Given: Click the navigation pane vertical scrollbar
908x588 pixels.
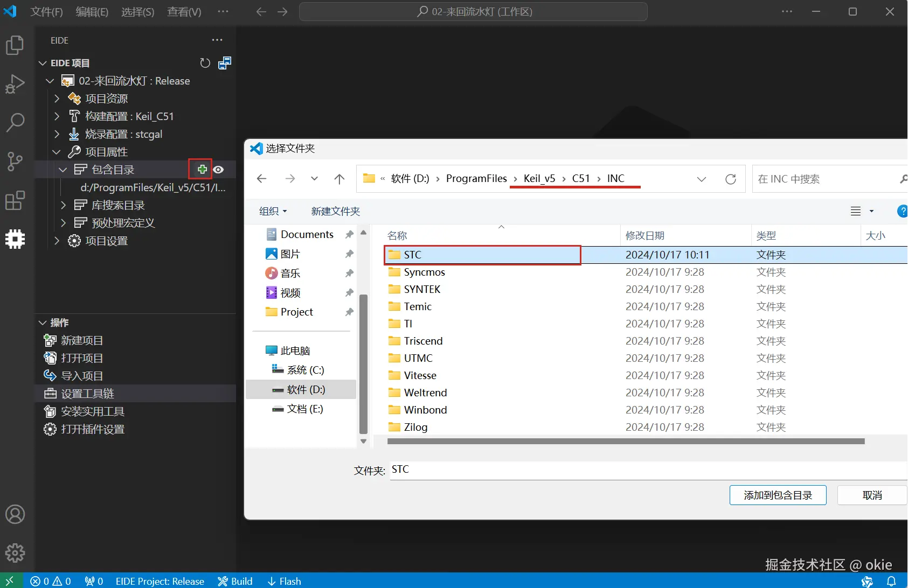Looking at the screenshot, I should pos(363,365).
